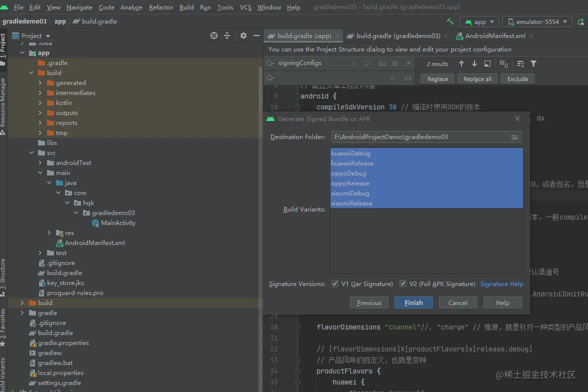Open the File menu
The height and width of the screenshot is (392, 588).
coord(18,7)
